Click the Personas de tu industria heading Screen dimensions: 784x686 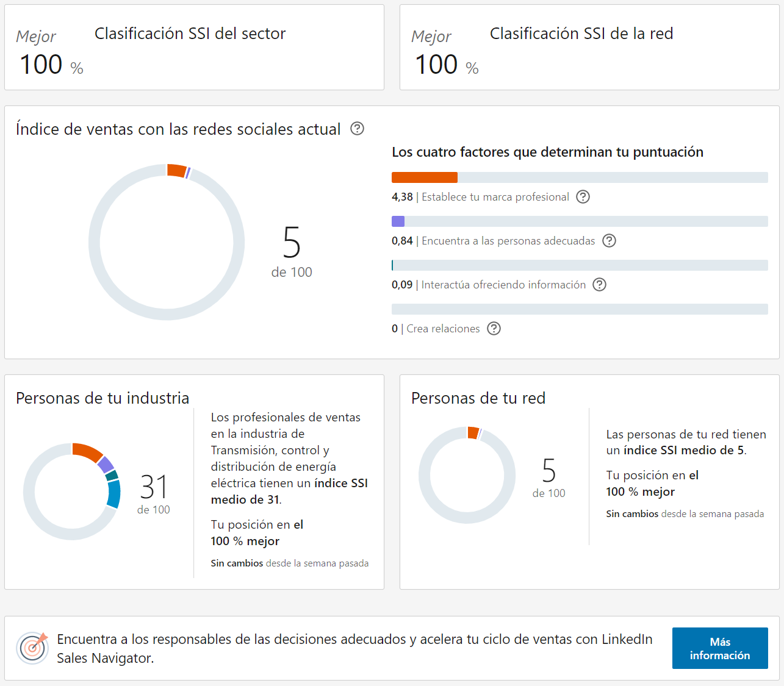(102, 398)
